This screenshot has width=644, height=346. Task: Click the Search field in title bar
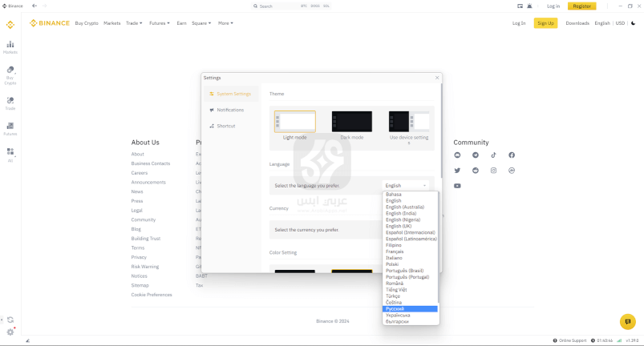291,6
